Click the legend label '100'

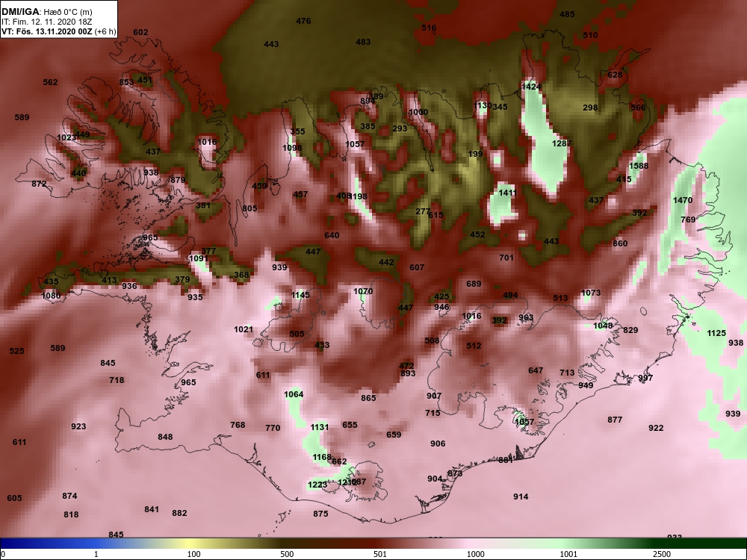tap(193, 554)
